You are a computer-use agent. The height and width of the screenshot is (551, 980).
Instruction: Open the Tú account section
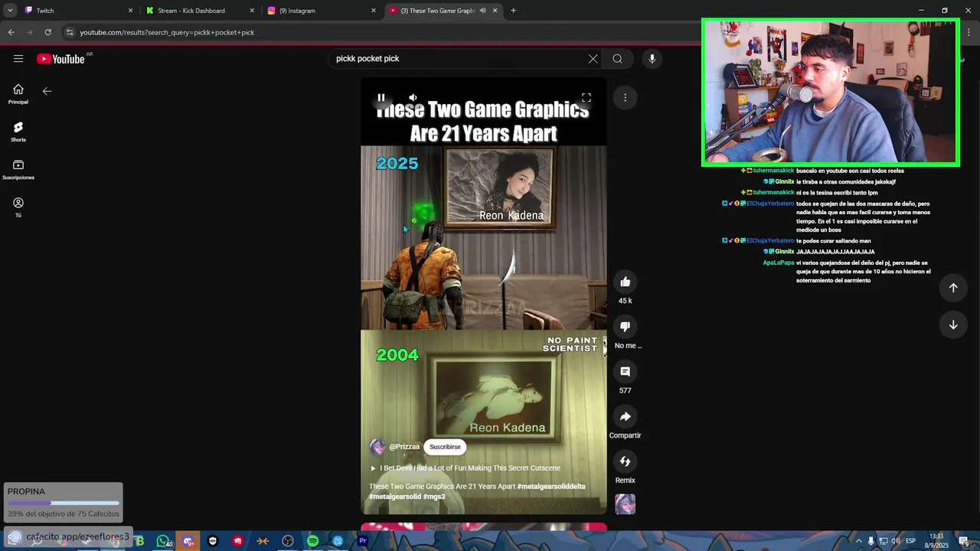tap(18, 207)
